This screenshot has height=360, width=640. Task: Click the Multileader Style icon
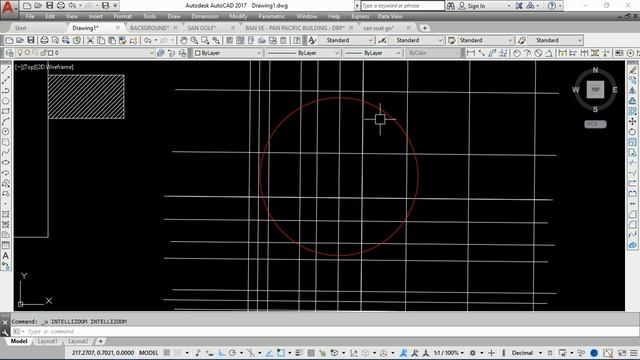tap(522, 40)
